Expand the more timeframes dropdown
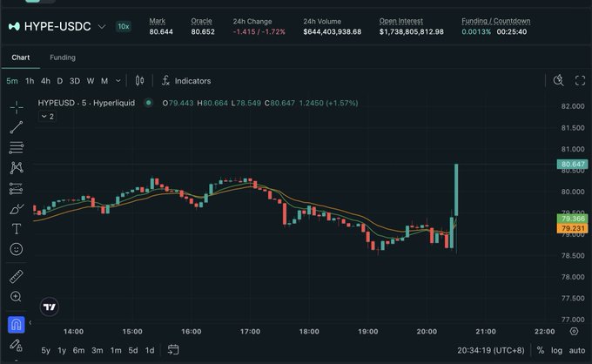 [x=118, y=81]
